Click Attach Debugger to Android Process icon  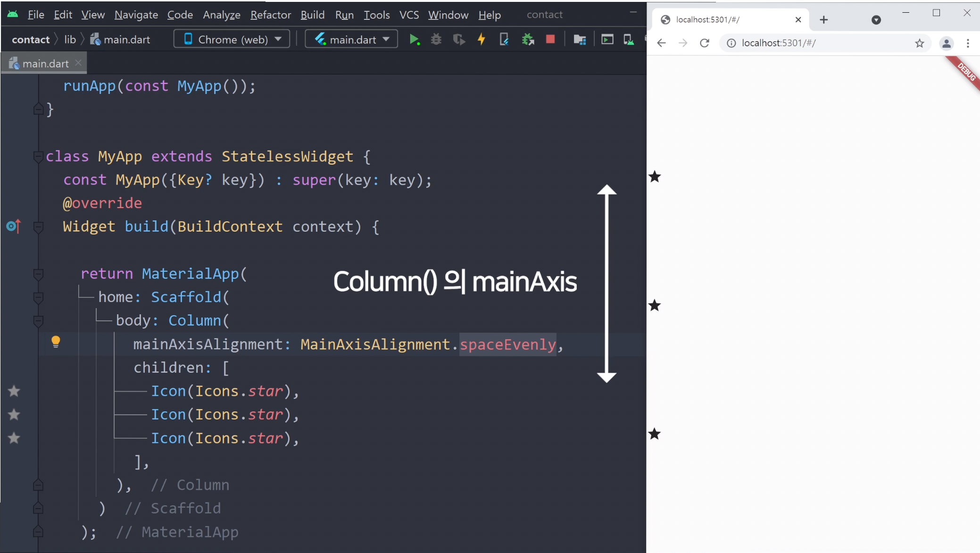pos(528,40)
